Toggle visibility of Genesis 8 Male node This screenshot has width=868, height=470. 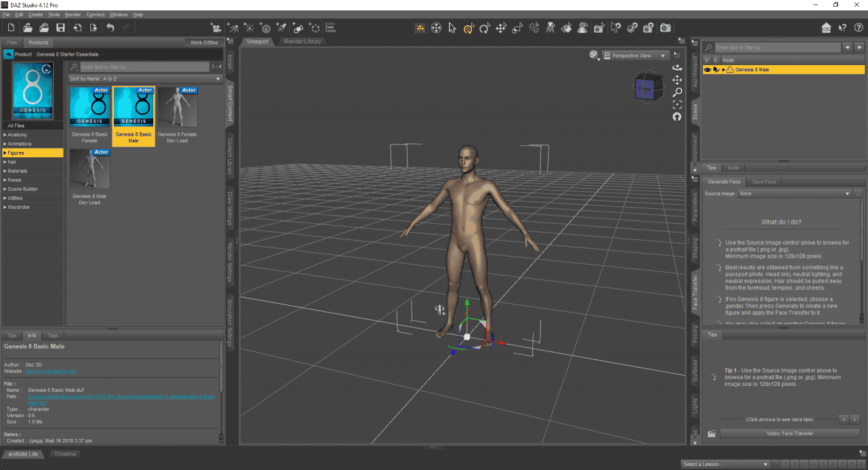tap(707, 69)
